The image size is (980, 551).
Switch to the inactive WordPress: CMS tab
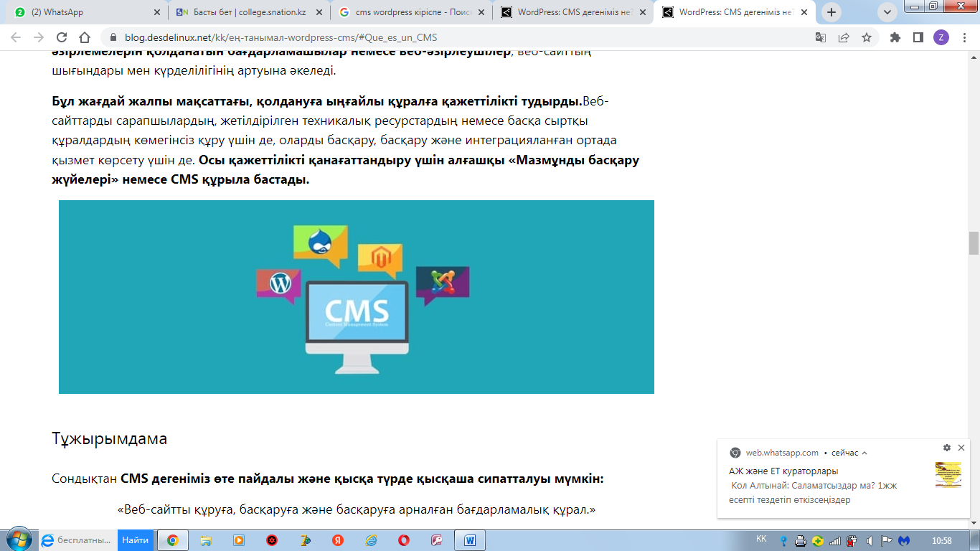tap(574, 12)
